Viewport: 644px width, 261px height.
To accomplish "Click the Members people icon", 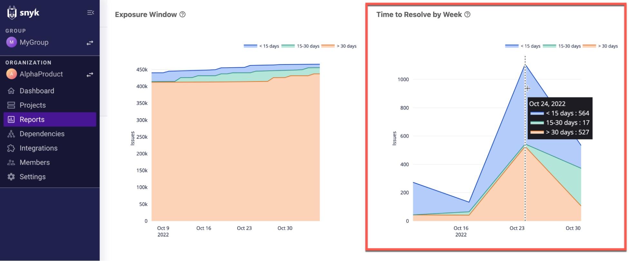I will (x=11, y=162).
